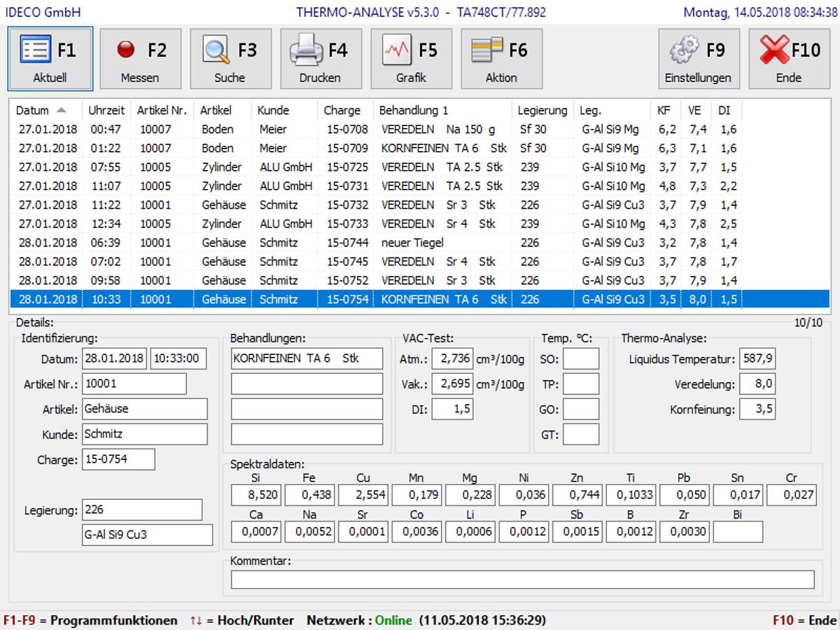Open F3 Suche magnifier search
Viewport: 840px width, 630px height.
coord(230,59)
